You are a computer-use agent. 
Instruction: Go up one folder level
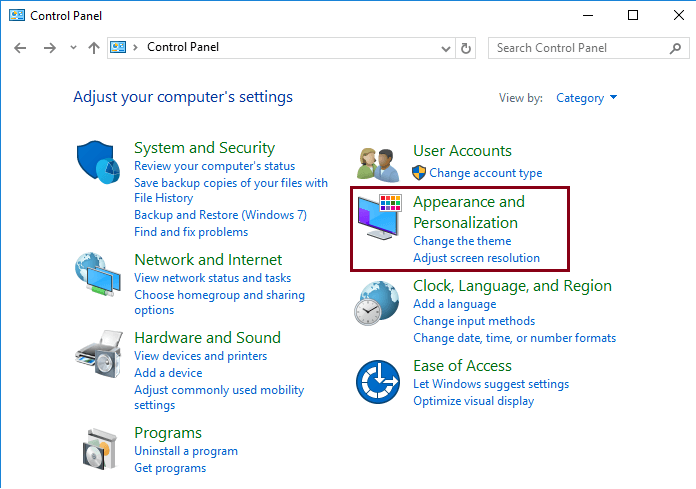pyautogui.click(x=94, y=47)
